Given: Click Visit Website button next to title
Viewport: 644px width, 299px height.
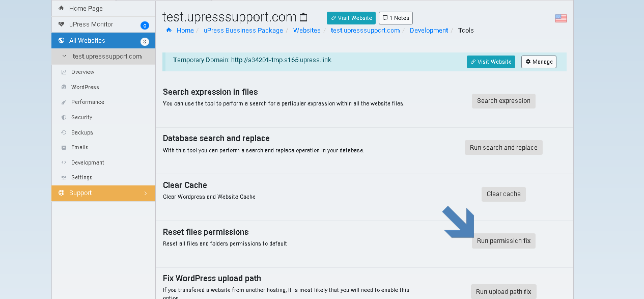Looking at the screenshot, I should [351, 18].
